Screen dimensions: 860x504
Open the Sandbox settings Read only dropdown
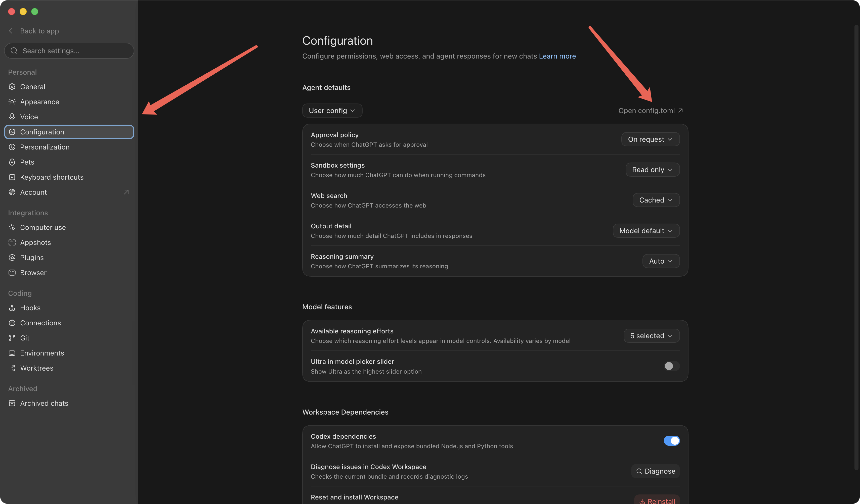(x=652, y=170)
